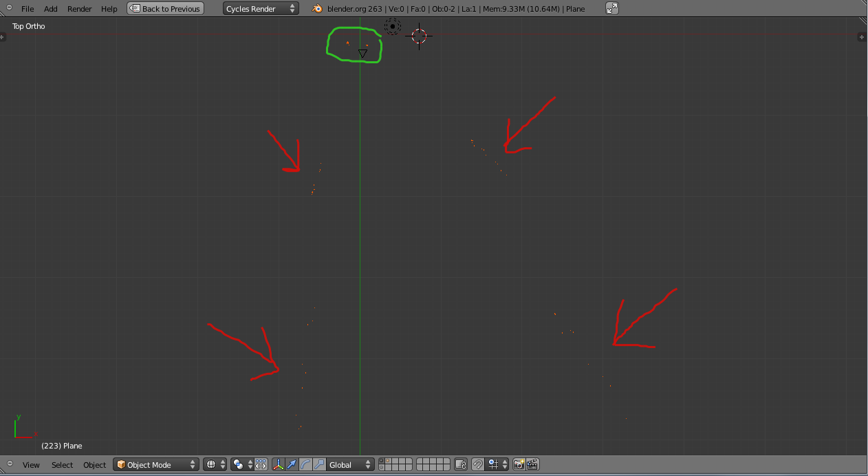868x476 pixels.
Task: Click the blender.org 263 version text
Action: pos(355,9)
